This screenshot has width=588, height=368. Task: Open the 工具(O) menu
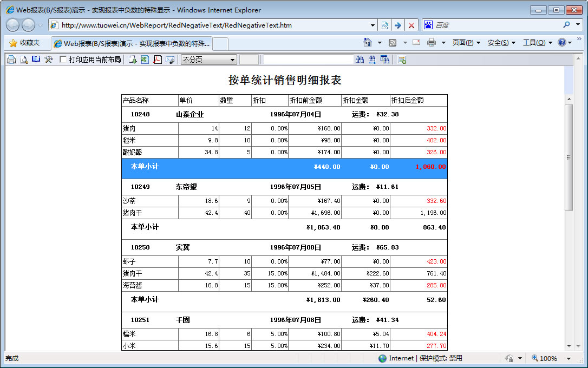click(x=537, y=43)
